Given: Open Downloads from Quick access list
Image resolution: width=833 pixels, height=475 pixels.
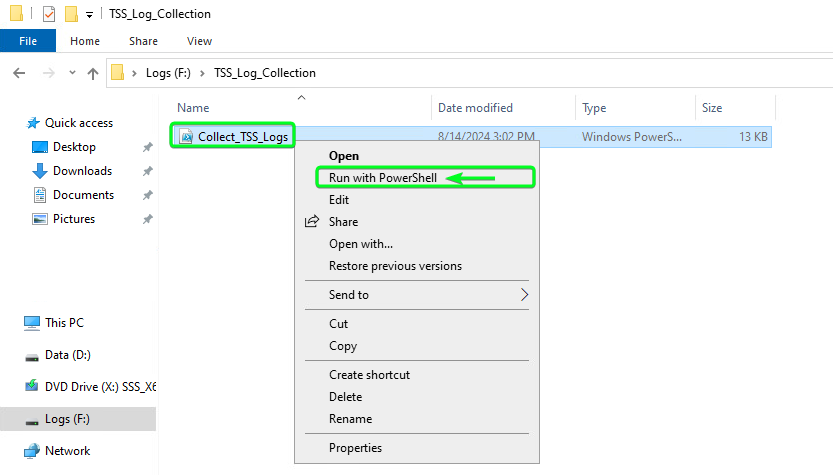Looking at the screenshot, I should (x=82, y=171).
